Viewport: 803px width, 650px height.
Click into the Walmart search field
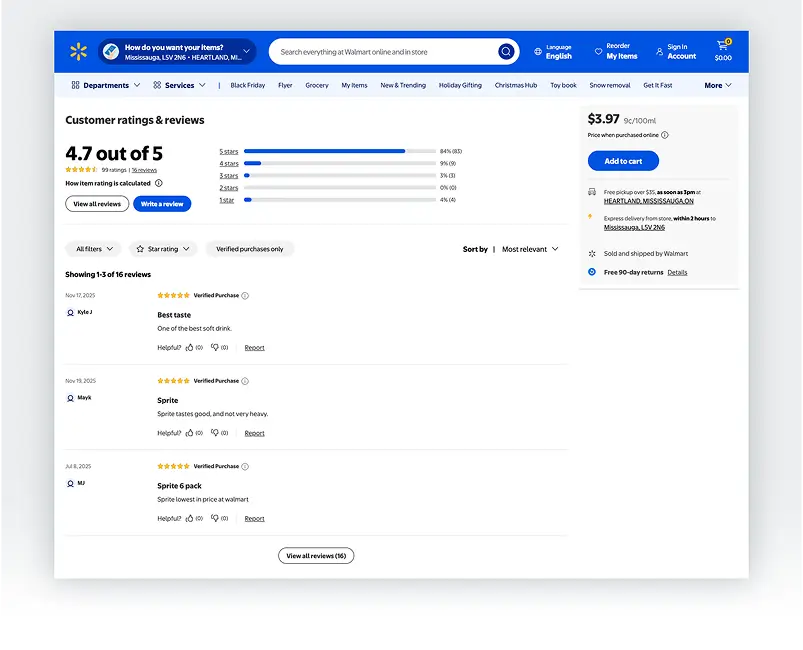click(385, 52)
